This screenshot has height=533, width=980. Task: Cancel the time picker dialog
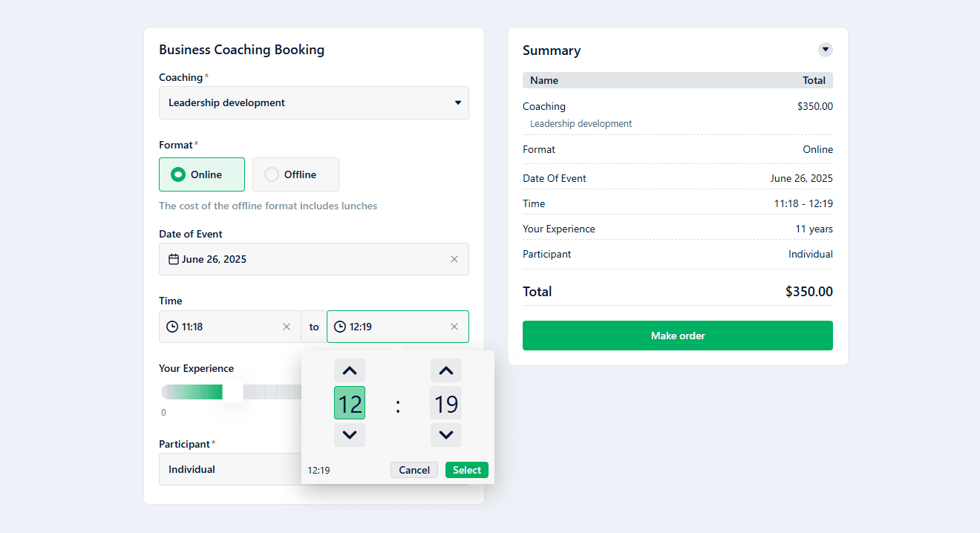(414, 469)
